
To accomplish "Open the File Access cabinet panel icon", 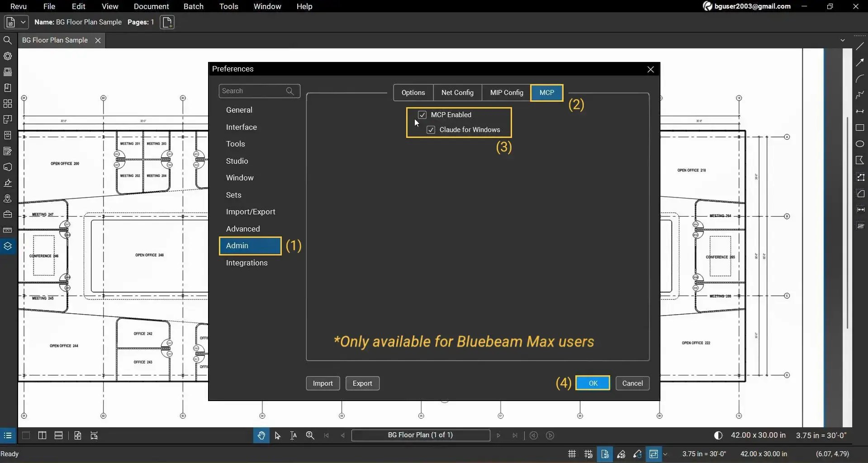I will coord(8,135).
